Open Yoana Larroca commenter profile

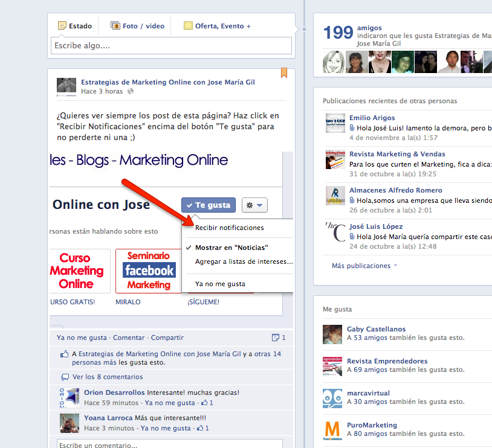[x=108, y=418]
